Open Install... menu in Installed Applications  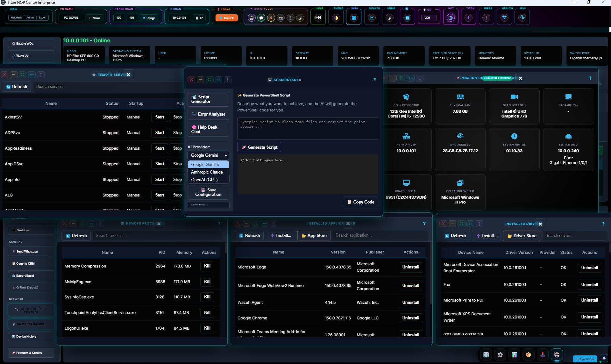(281, 236)
